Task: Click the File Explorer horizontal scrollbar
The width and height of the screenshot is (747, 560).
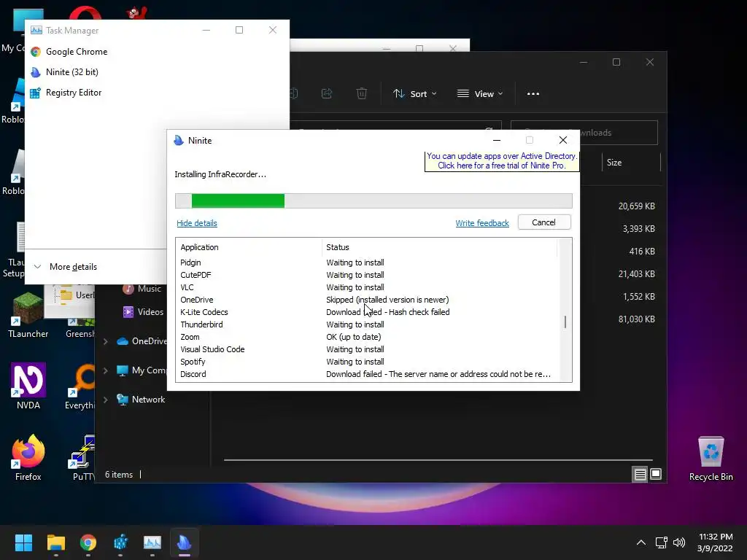Action: point(438,460)
